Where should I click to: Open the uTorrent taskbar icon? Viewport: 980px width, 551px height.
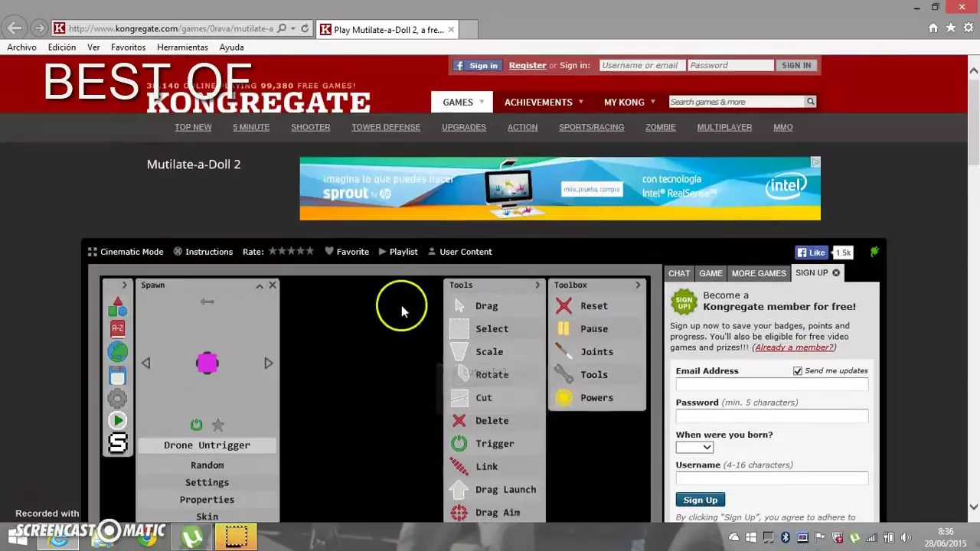click(191, 537)
